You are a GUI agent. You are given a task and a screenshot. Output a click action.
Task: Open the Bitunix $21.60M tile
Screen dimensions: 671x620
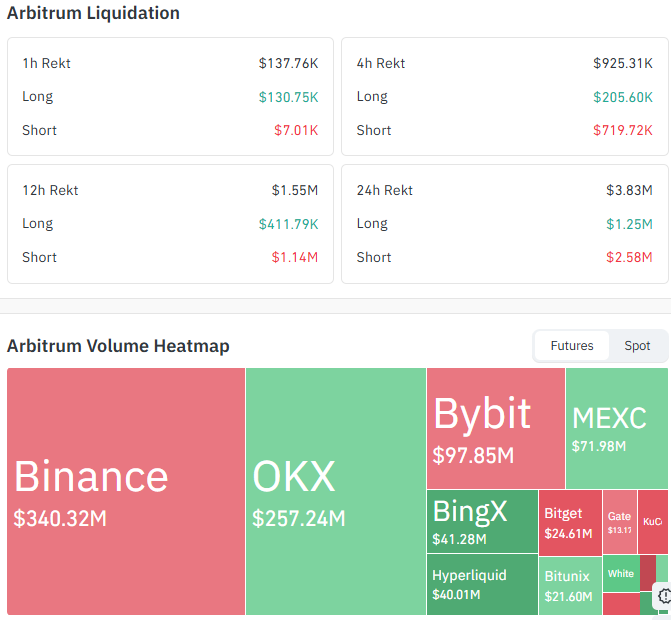point(570,586)
